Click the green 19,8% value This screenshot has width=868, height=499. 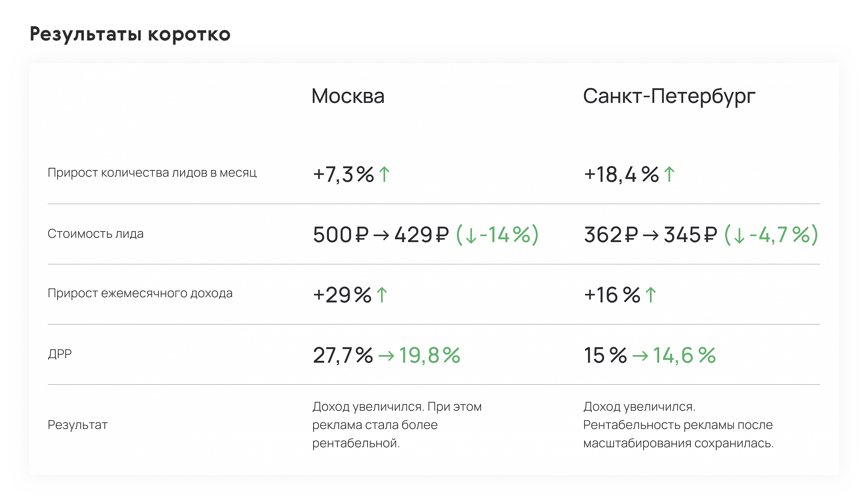click(430, 355)
